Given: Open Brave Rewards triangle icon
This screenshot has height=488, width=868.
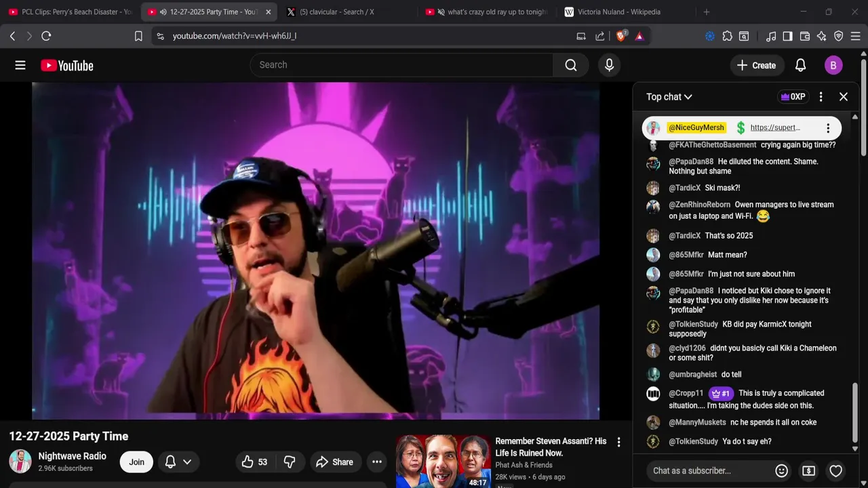Looking at the screenshot, I should (639, 36).
